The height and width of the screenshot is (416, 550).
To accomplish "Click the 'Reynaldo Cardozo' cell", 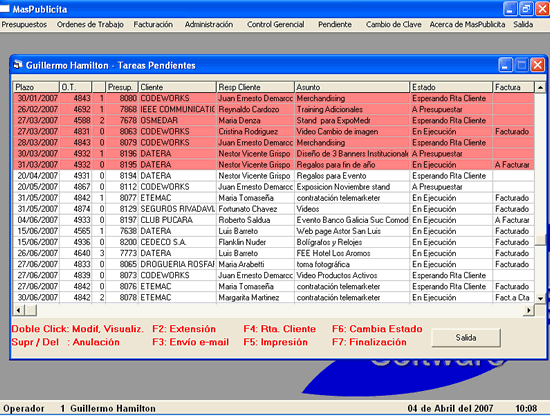I will point(255,109).
